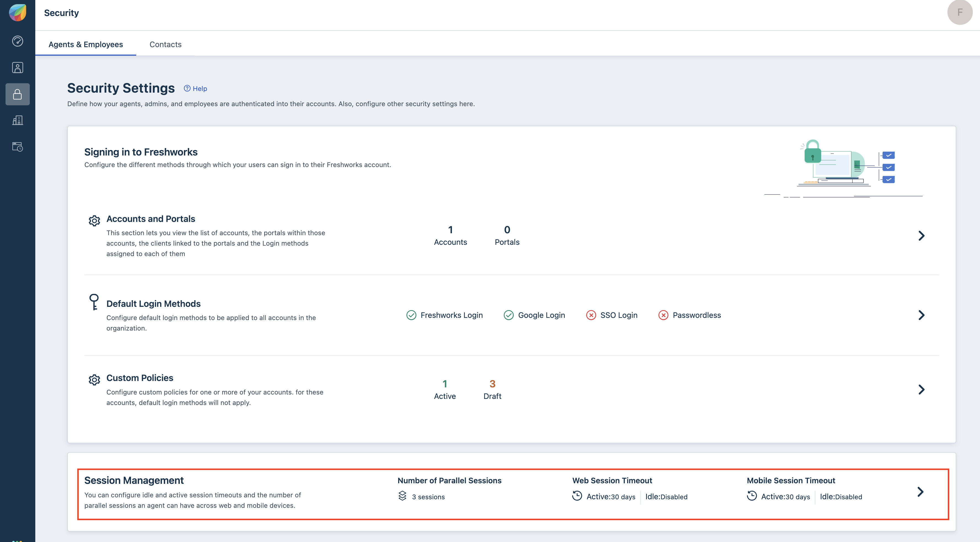The height and width of the screenshot is (542, 980).
Task: Expand the Custom Policies chevron
Action: [921, 390]
